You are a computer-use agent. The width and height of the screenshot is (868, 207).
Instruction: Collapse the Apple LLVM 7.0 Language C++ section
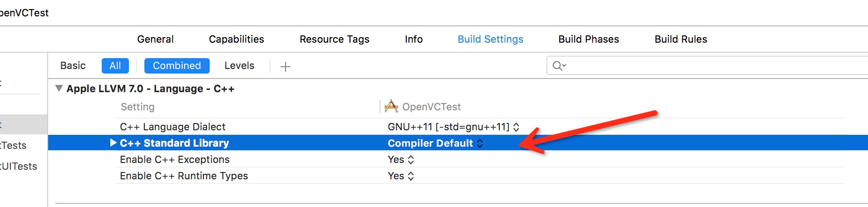tap(59, 89)
